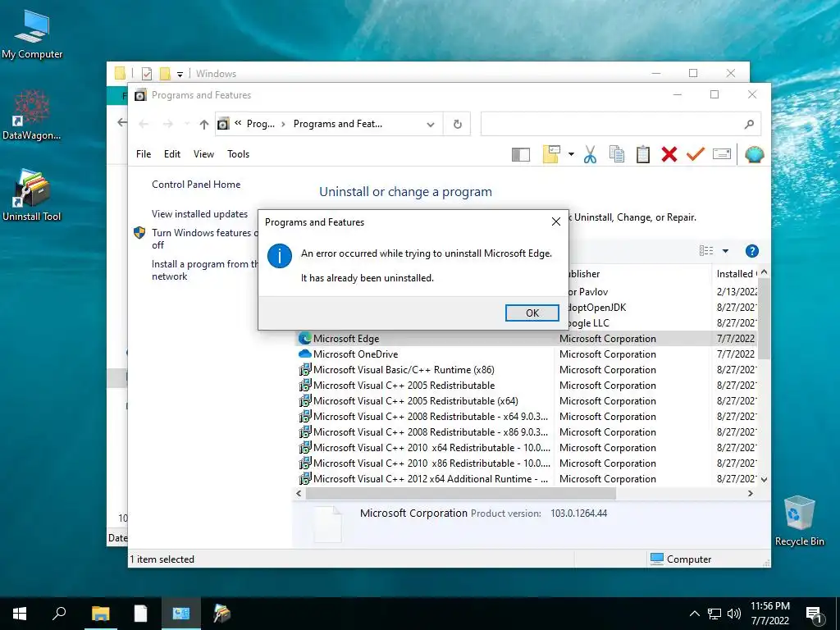Open the File menu
The image size is (840, 630).
(x=144, y=154)
